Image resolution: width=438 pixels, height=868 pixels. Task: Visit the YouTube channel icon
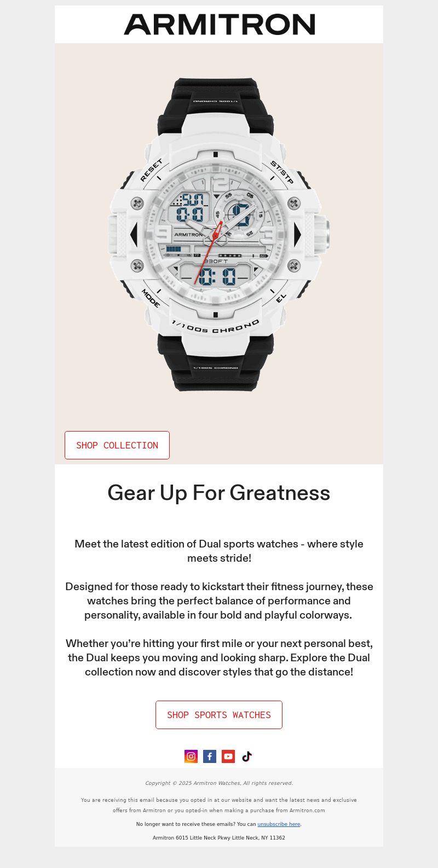click(x=228, y=756)
